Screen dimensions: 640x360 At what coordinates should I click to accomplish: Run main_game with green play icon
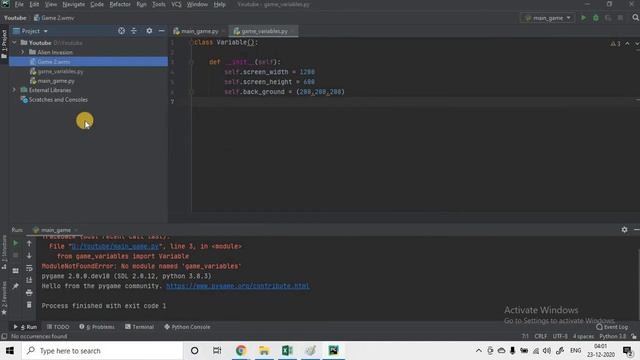[x=584, y=18]
